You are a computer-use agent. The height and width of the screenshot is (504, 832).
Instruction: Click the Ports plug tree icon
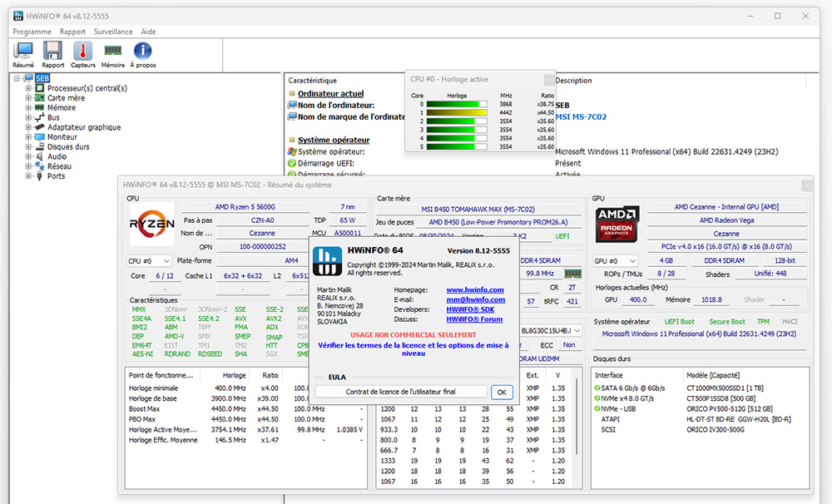(40, 176)
